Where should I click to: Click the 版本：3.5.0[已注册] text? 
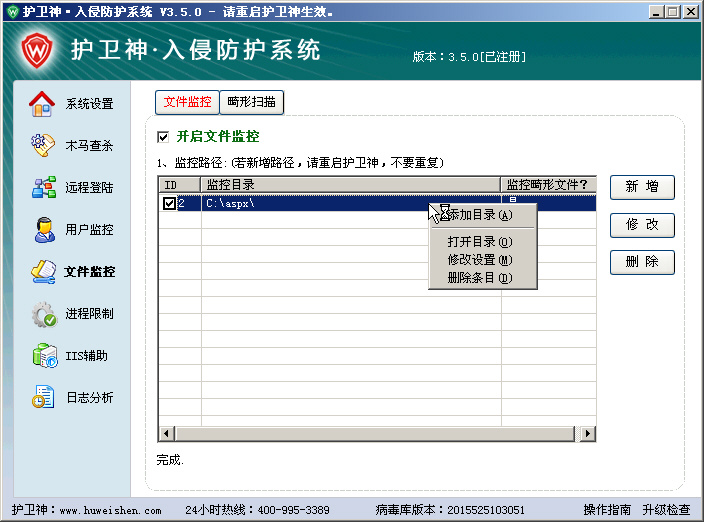469,57
